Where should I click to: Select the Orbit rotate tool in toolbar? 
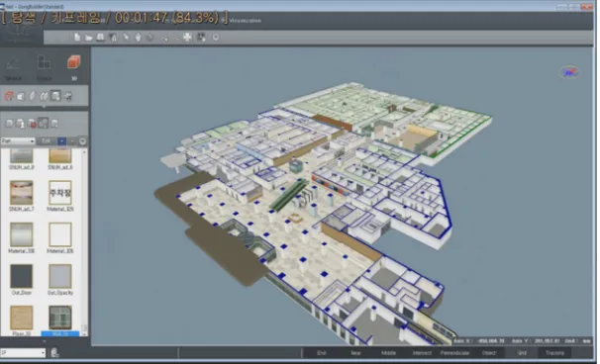pyautogui.click(x=150, y=37)
